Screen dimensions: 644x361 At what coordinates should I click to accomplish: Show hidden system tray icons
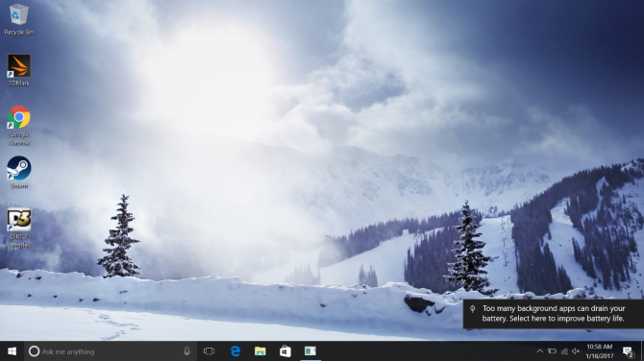click(539, 351)
